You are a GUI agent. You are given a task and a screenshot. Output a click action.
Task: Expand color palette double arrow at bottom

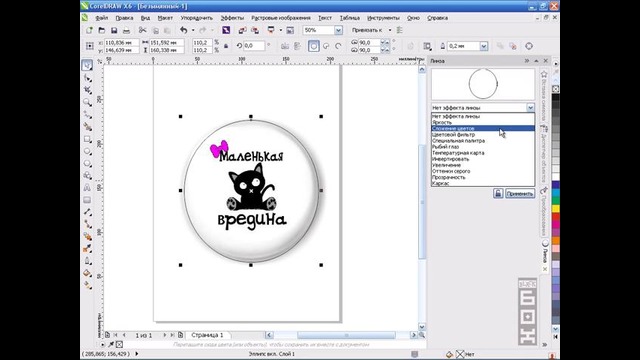(x=544, y=345)
